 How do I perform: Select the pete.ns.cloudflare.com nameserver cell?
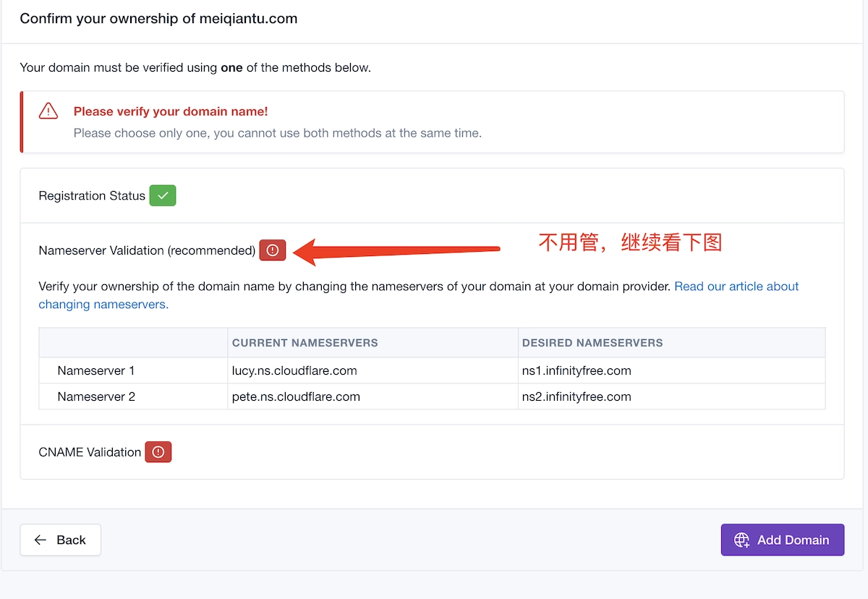(296, 396)
